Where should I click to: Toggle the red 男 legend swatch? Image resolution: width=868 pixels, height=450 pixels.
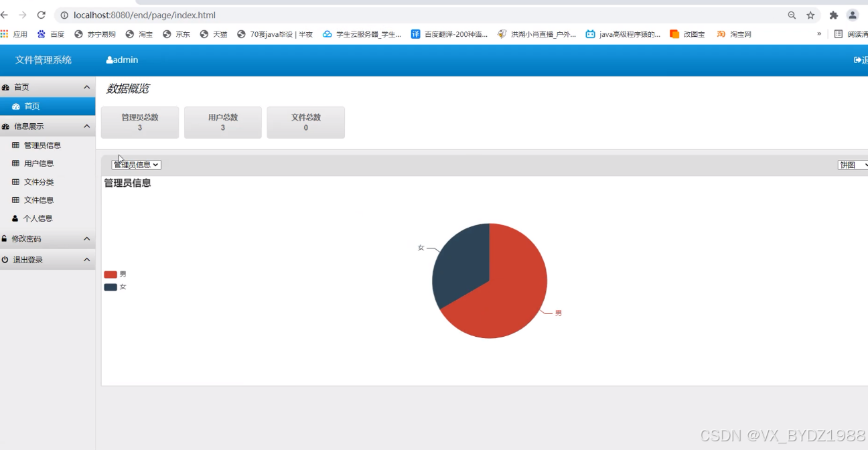point(111,275)
